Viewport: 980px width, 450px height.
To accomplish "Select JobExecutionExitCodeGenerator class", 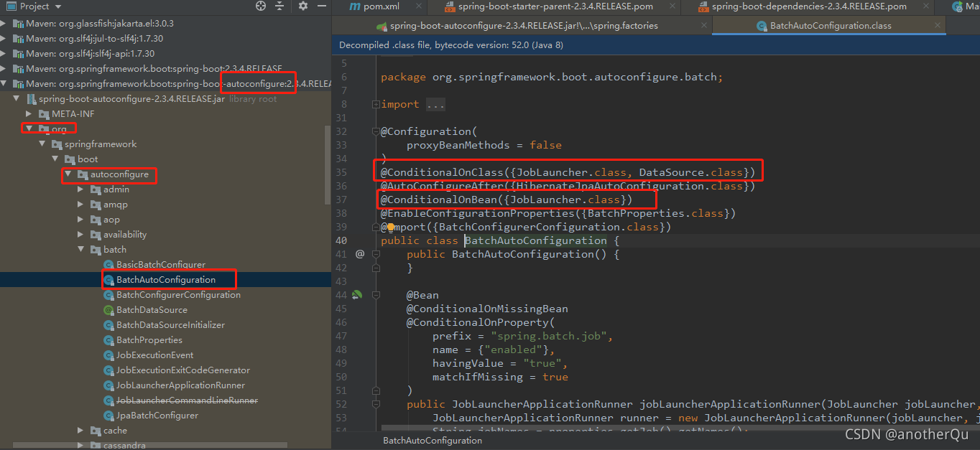I will (x=183, y=370).
